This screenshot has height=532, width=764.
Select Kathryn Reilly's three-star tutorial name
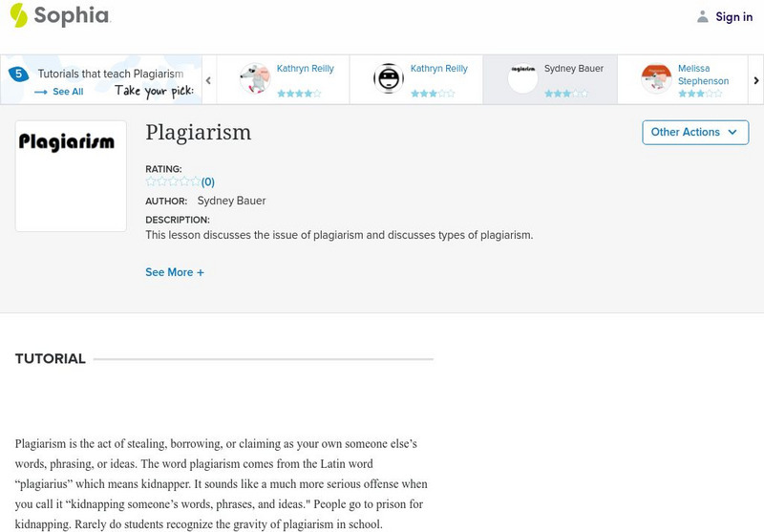coord(438,68)
